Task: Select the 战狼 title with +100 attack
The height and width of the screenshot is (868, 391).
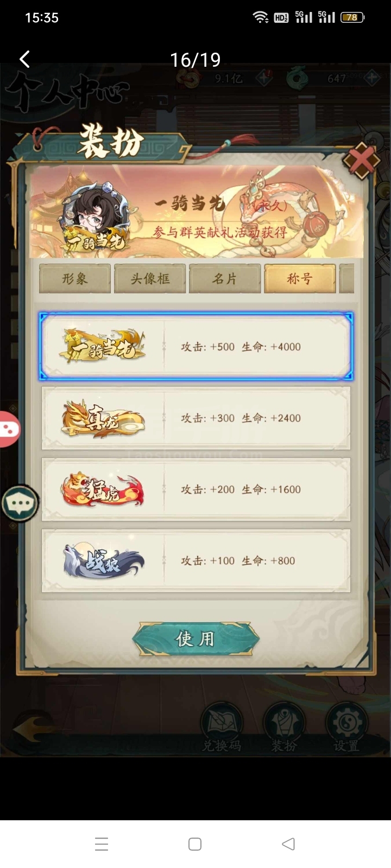Action: 196,560
